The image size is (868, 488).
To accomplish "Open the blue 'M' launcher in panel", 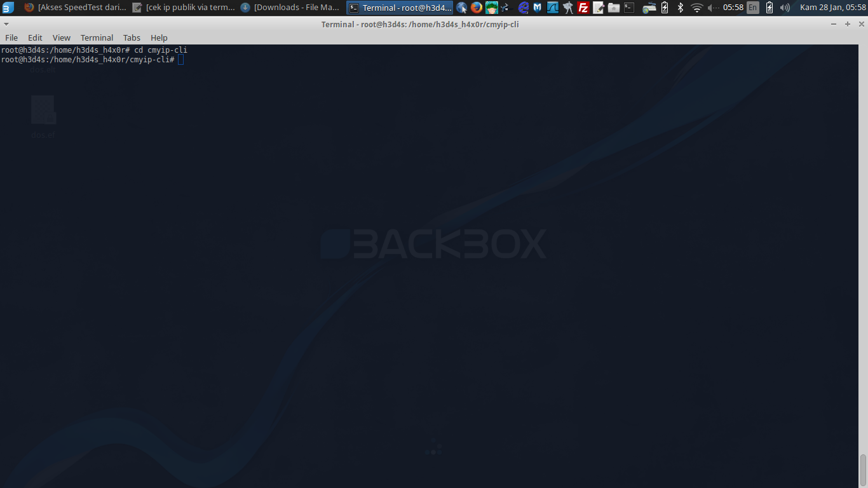I will 538,8.
